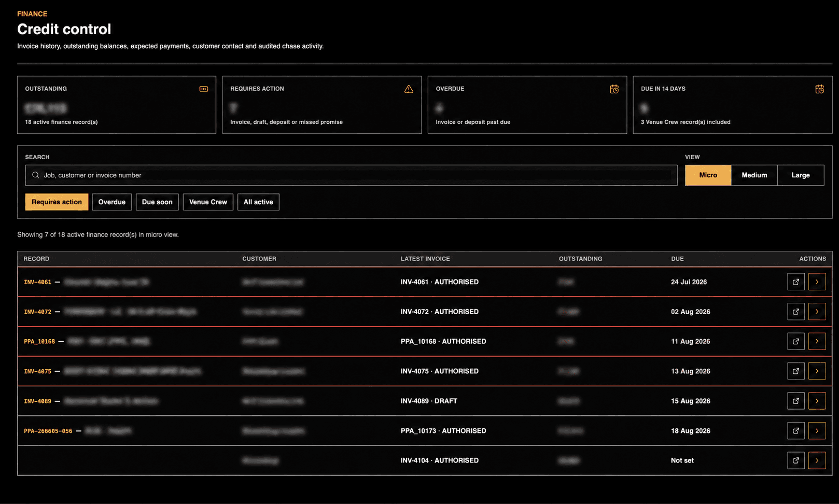Filter records by Overdue

tap(112, 202)
